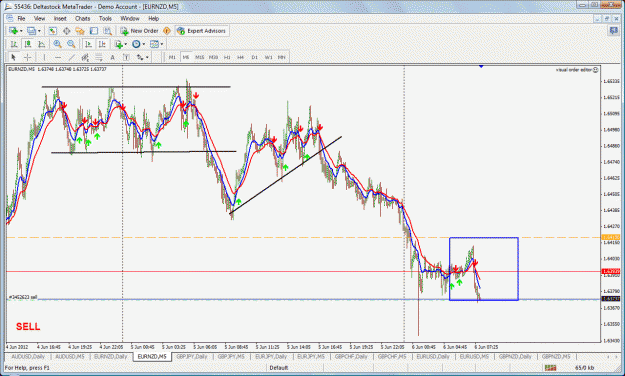Viewport: 625px width, 376px height.
Task: Click the chart tabs scroll-left arrow
Action: coord(608,356)
